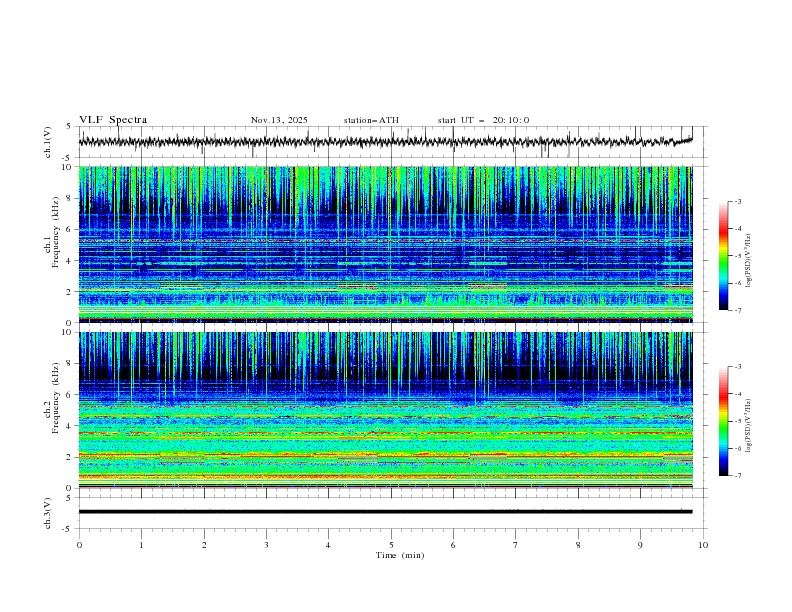792x612 pixels.
Task: Click the "start UT = 20:10:0" header text
Action: click(x=483, y=120)
